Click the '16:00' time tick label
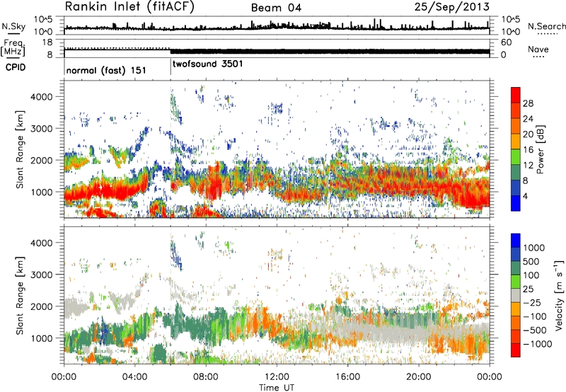 (347, 377)
